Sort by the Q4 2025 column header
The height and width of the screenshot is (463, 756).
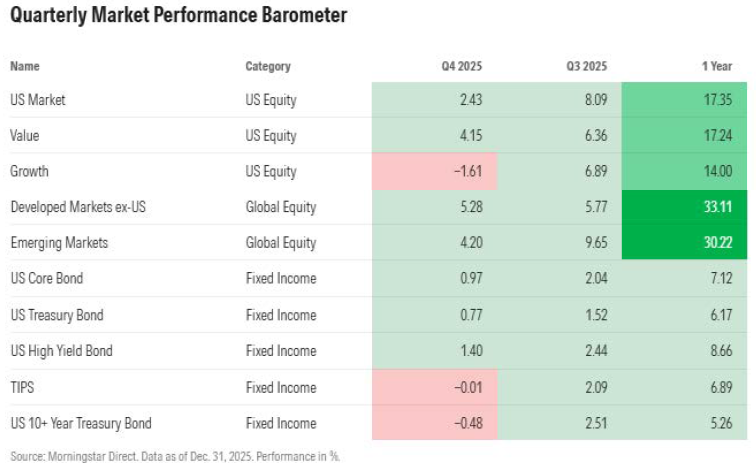463,66
